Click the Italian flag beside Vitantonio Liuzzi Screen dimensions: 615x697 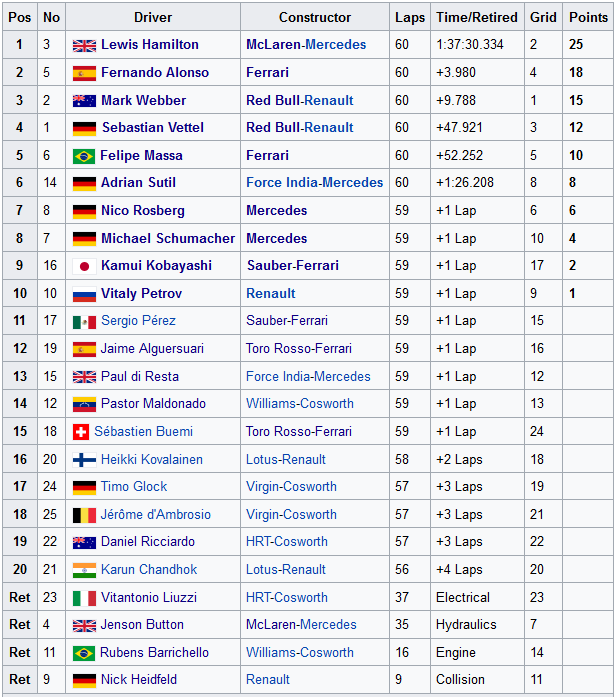(84, 598)
